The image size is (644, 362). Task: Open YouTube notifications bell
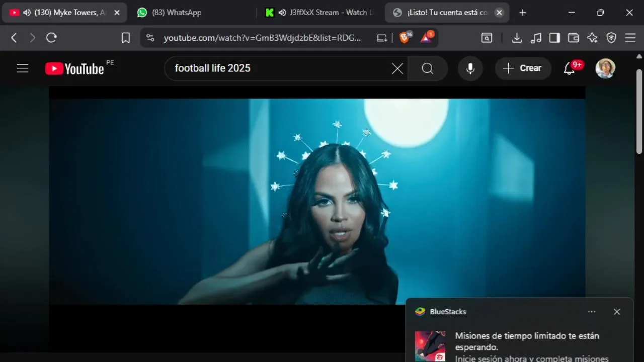[569, 68]
